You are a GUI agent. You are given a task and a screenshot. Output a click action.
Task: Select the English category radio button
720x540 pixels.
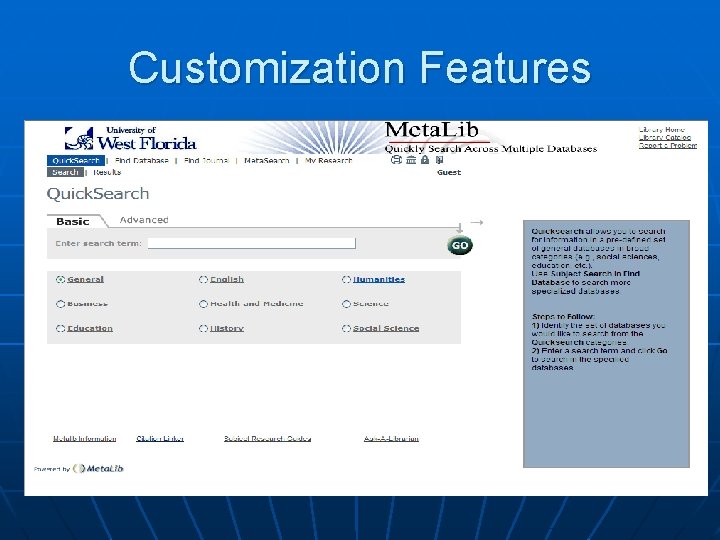tap(203, 279)
